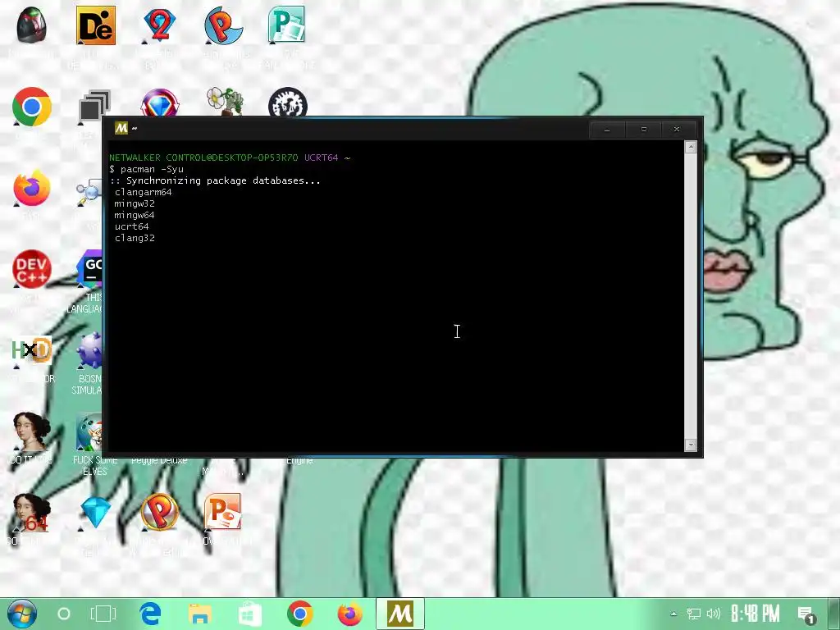The height and width of the screenshot is (630, 840).
Task: Open the notification center icon
Action: coord(806,615)
